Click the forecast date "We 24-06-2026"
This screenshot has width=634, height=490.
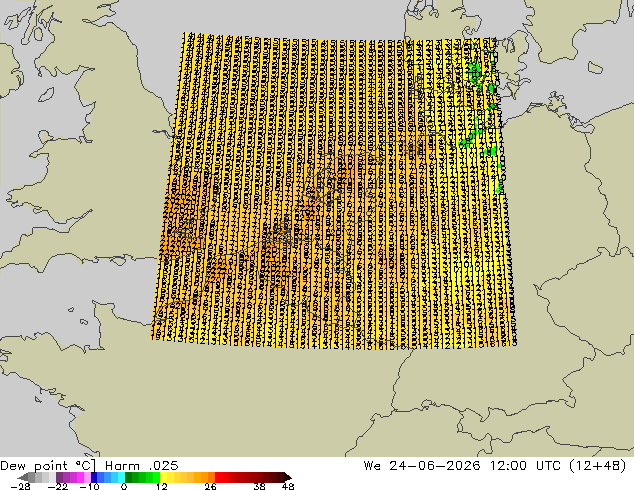422,466
